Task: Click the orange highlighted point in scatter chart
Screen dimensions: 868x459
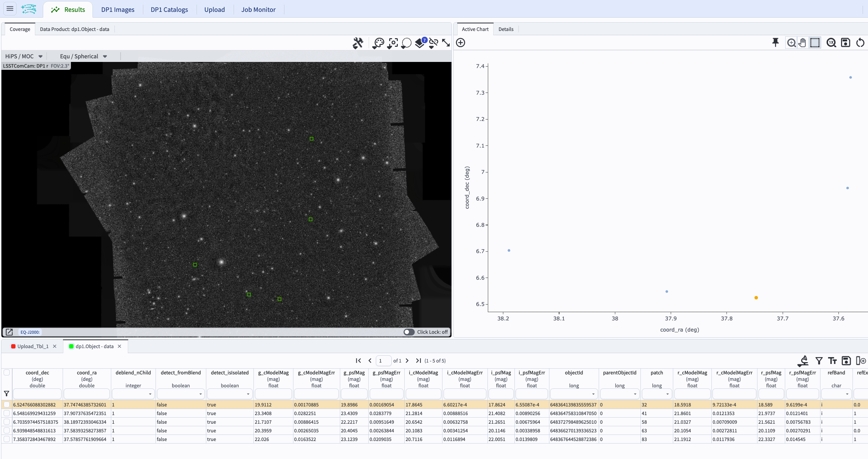Action: 756,298
